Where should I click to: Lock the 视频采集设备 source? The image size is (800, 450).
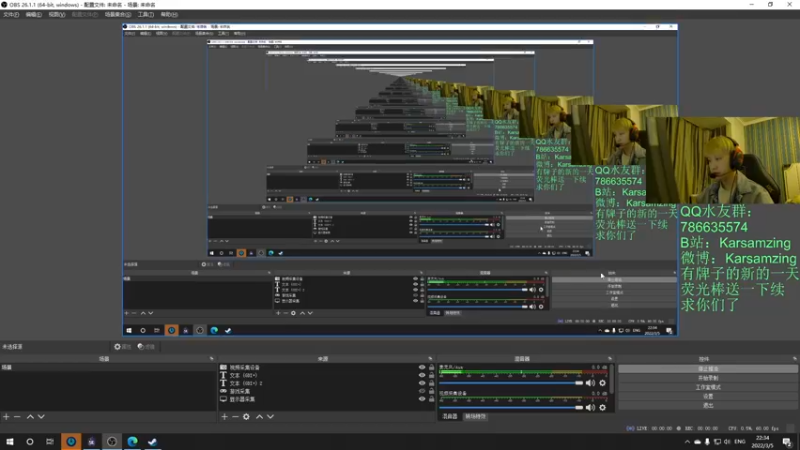(x=432, y=367)
